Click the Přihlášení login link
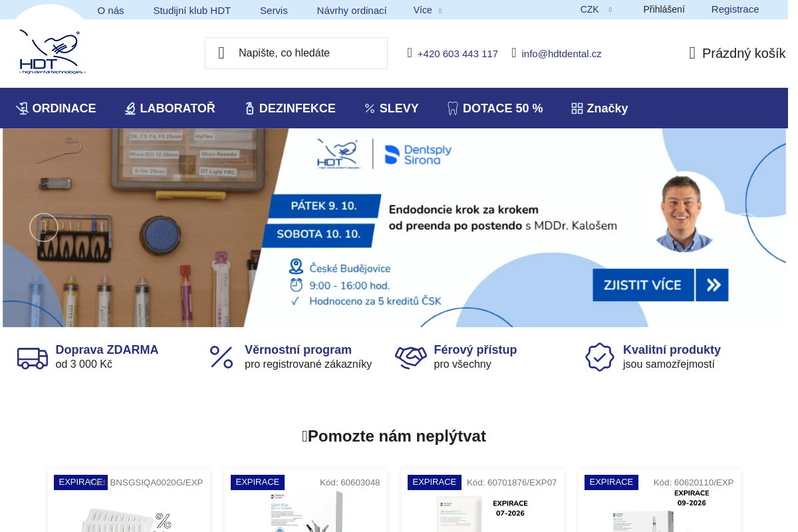The image size is (798, 532). [x=664, y=9]
